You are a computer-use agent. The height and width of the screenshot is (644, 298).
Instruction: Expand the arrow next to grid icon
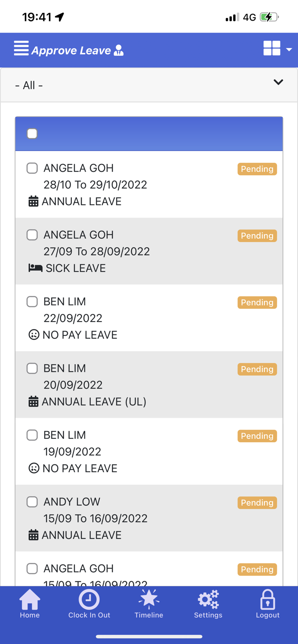coord(289,50)
